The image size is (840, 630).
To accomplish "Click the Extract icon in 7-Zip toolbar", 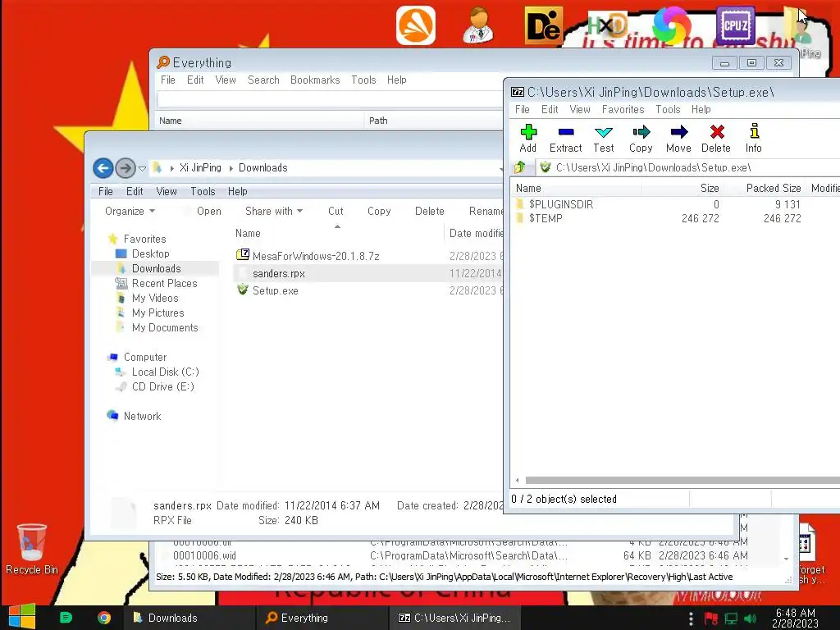I will click(x=566, y=132).
